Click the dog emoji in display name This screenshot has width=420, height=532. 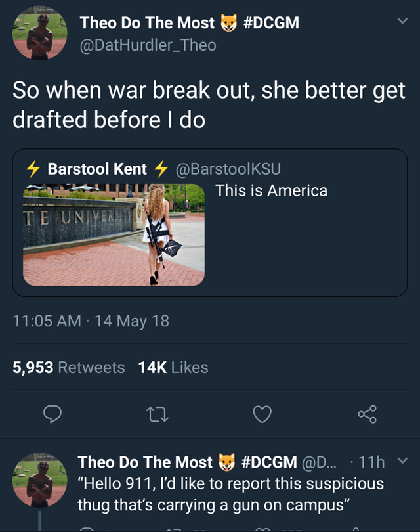tap(229, 23)
